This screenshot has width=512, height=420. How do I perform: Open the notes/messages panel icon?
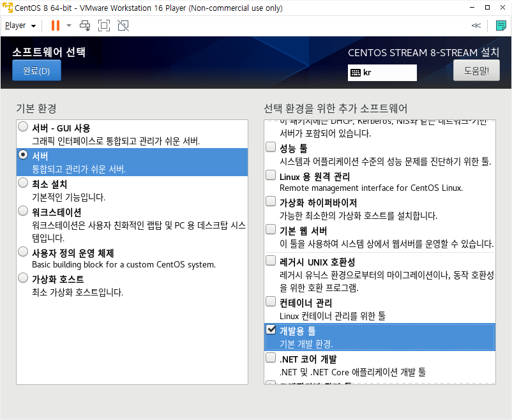coord(501,26)
